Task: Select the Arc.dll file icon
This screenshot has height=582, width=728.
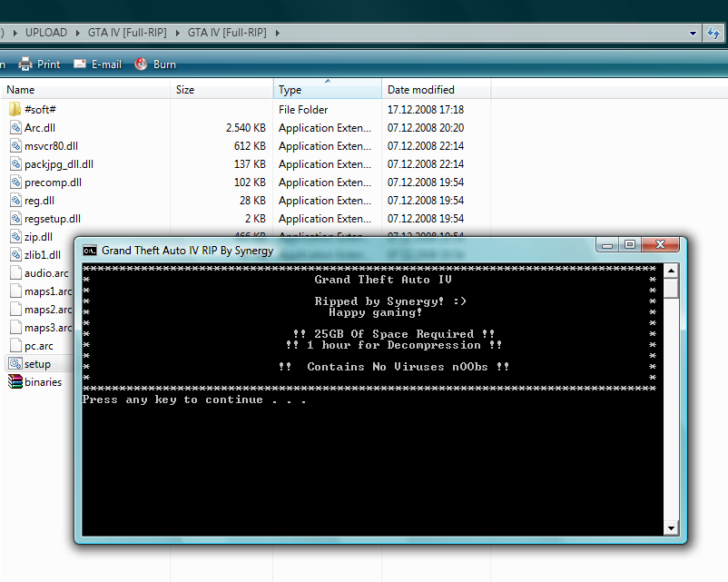Action: [15, 128]
